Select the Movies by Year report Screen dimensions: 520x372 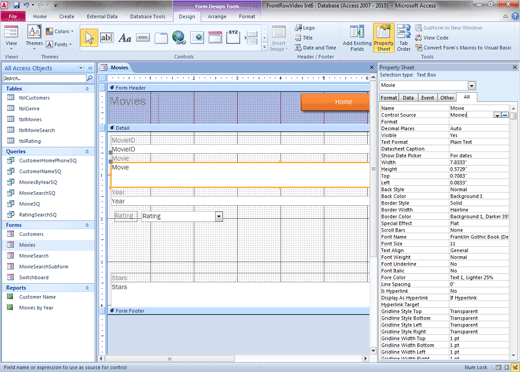36,308
